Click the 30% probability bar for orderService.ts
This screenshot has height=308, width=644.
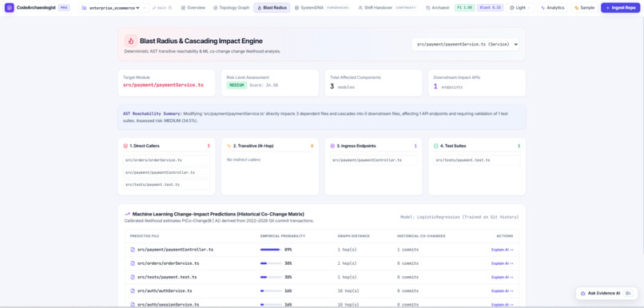271,263
